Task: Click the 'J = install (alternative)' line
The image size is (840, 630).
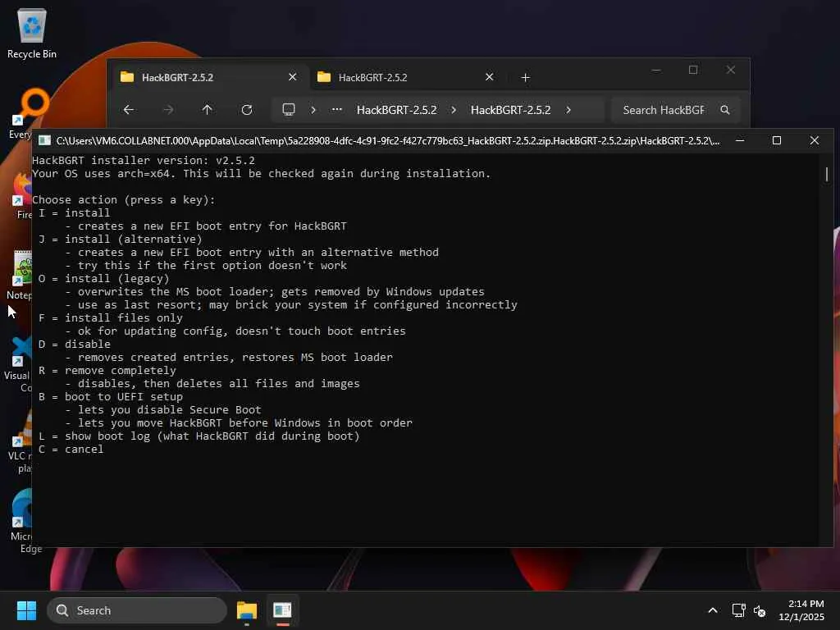Action: pyautogui.click(x=120, y=239)
